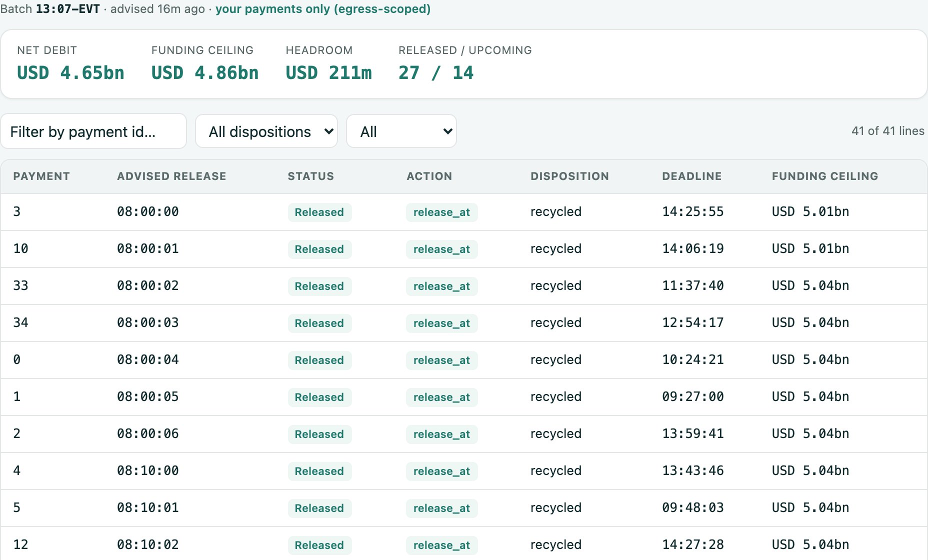
Task: Open the second All filter dropdown
Action: (401, 131)
